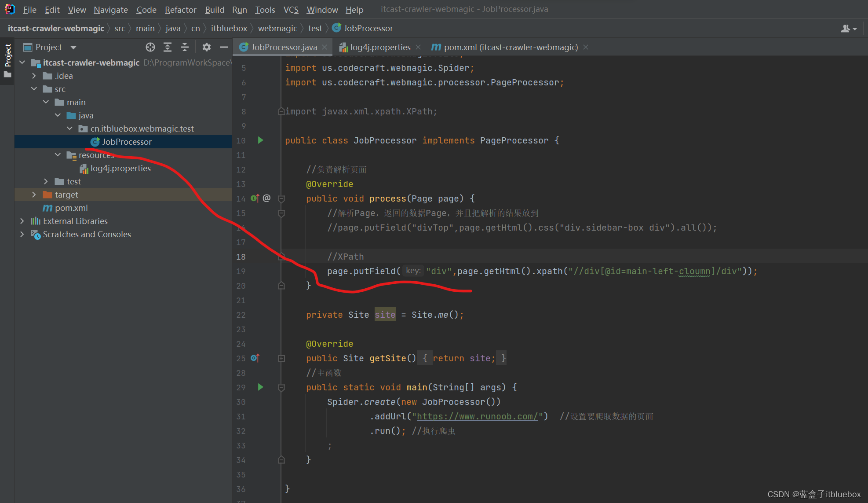Open Project panel settings gear
868x503 pixels.
pos(207,47)
